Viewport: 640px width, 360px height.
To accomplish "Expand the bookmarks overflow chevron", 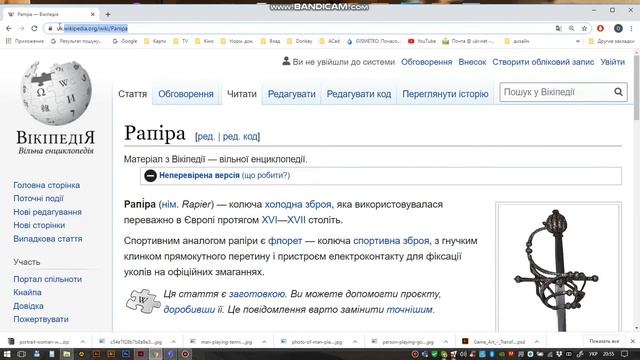I will point(578,41).
